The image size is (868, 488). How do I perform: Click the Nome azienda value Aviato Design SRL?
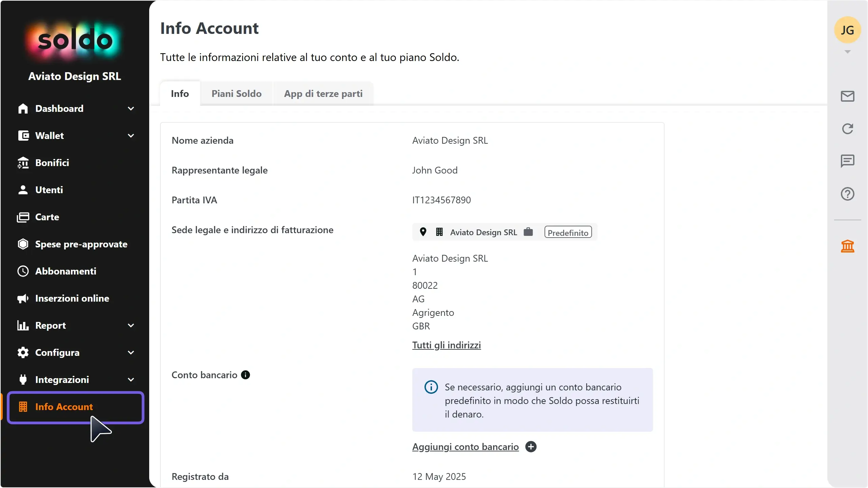click(450, 140)
